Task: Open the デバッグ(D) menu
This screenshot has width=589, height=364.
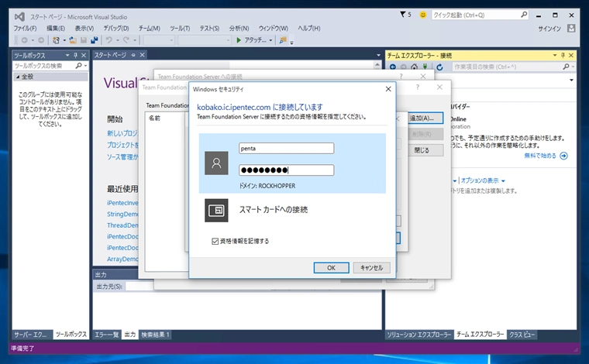Action: (x=116, y=28)
